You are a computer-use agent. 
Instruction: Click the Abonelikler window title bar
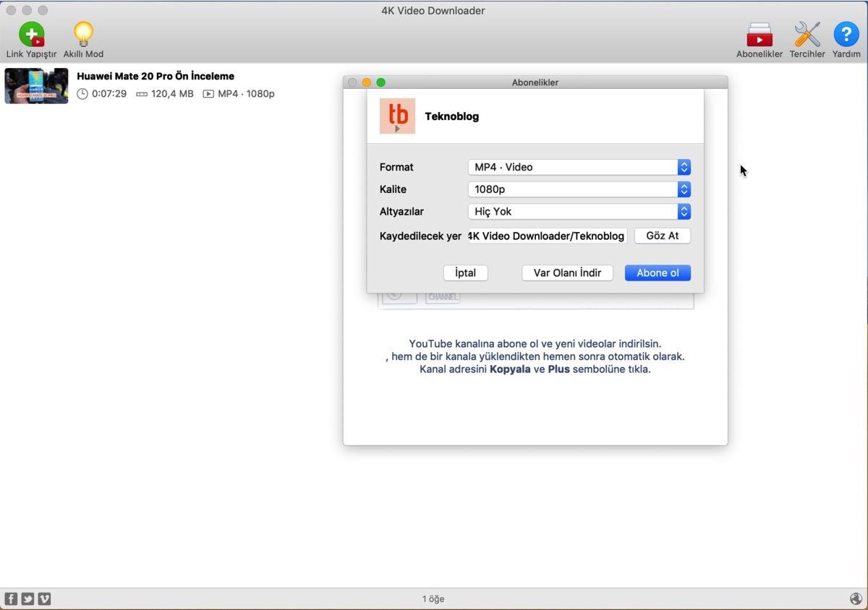click(x=535, y=82)
